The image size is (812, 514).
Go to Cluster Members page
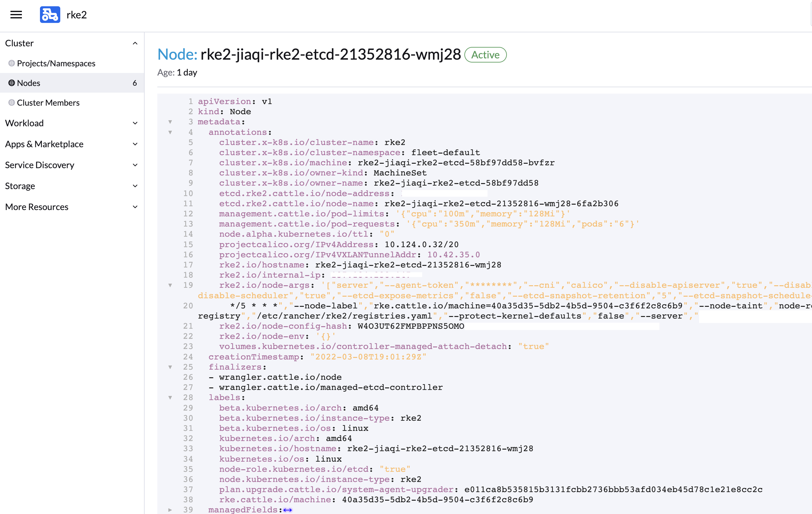click(x=48, y=102)
